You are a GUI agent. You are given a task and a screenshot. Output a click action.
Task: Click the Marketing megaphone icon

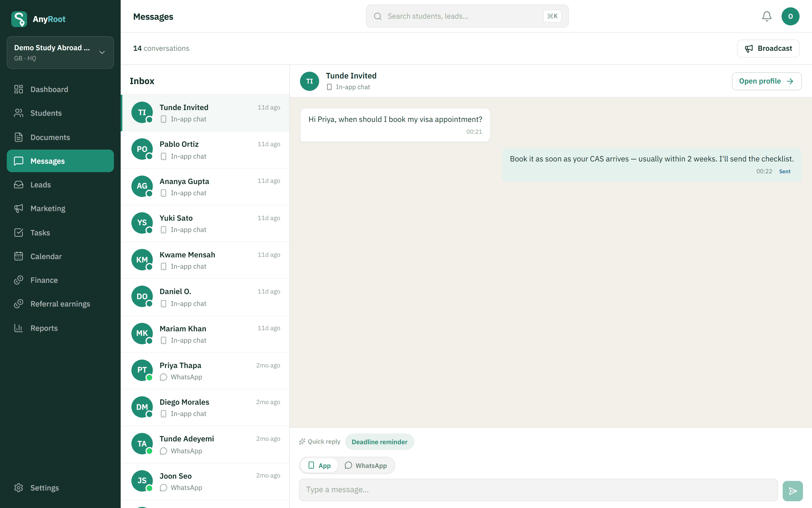(x=18, y=208)
